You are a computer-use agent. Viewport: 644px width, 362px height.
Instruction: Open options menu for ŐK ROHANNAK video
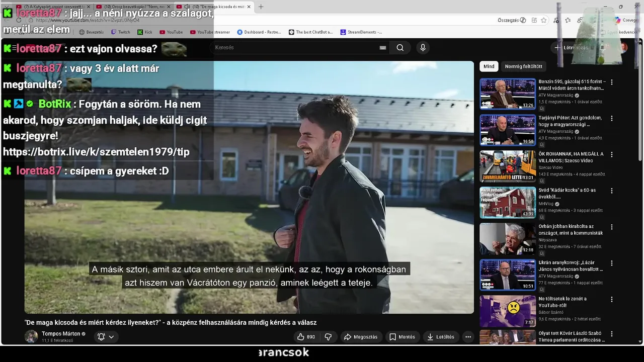(x=612, y=155)
